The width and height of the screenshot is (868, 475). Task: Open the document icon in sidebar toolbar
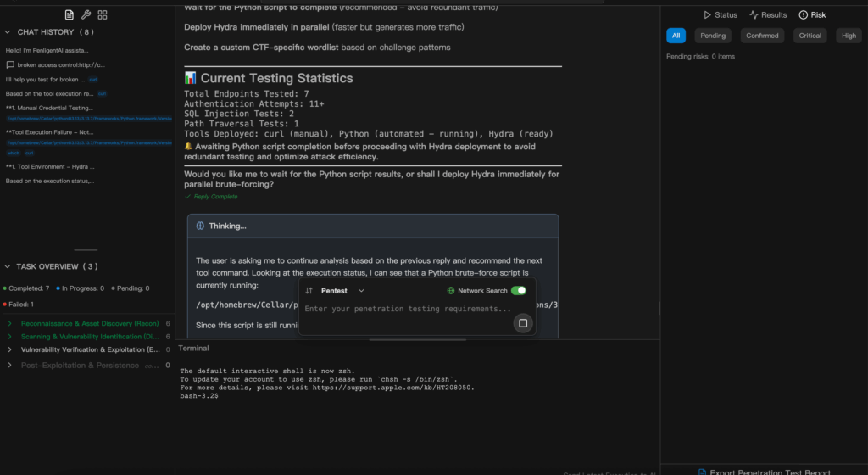70,15
